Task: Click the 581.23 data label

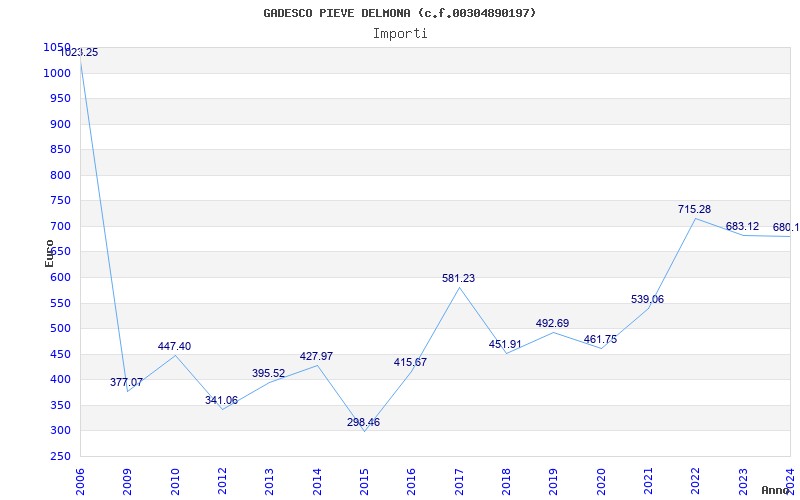Action: pos(458,279)
